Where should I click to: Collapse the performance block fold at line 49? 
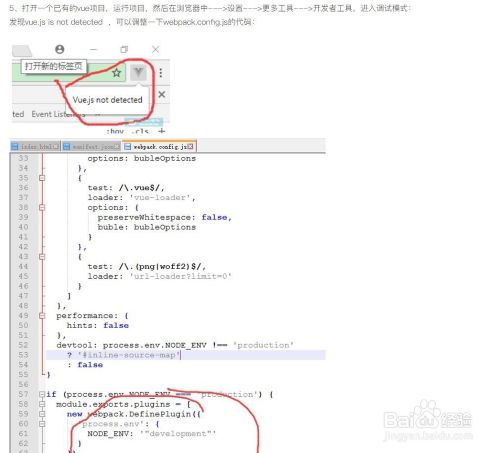42,316
